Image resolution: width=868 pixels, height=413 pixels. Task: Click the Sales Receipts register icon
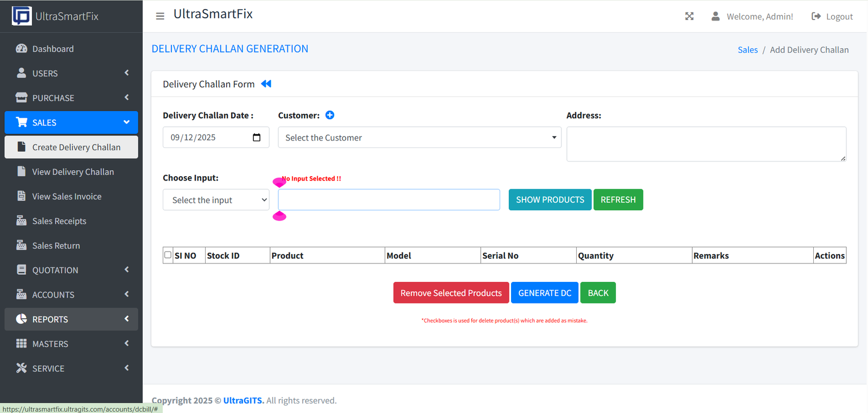point(22,221)
